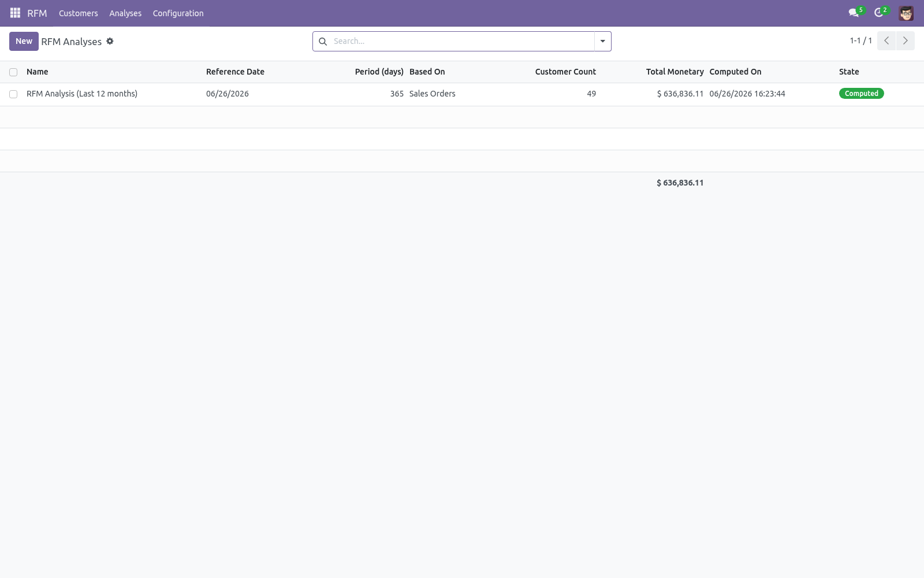
Task: Sort by Customer Count column header
Action: coord(565,72)
